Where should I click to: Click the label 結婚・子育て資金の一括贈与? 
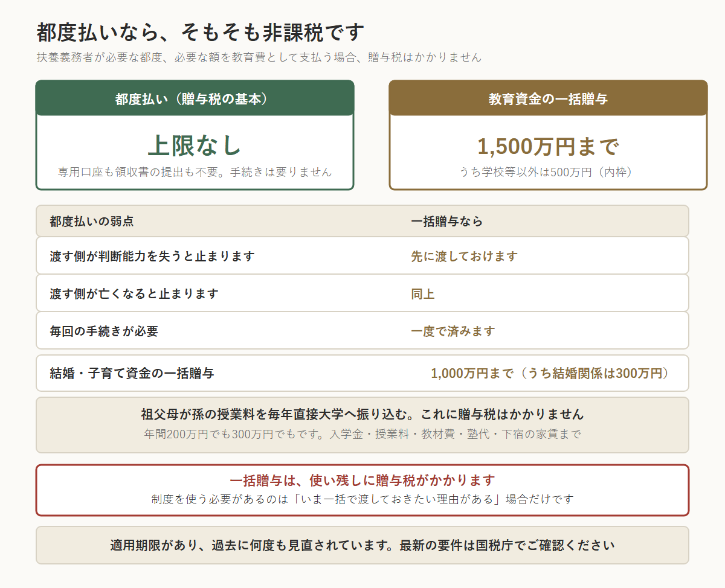tap(132, 373)
